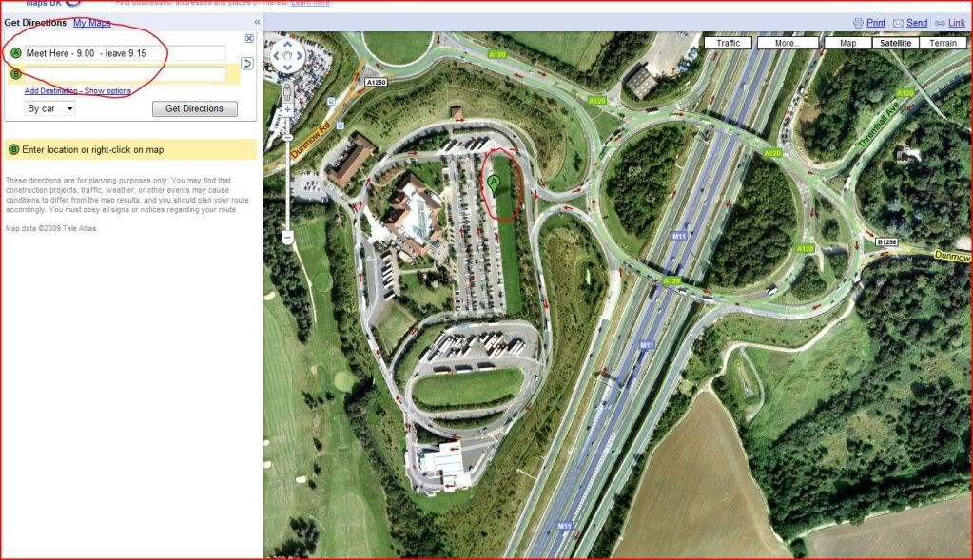973x560 pixels.
Task: Click the Get Directions button
Action: [195, 108]
